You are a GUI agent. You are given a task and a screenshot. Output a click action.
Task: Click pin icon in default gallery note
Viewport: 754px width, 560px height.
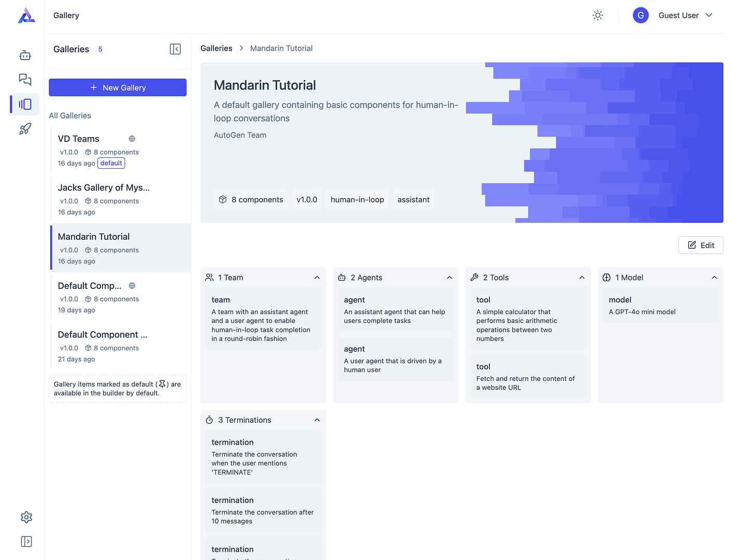[x=162, y=384]
